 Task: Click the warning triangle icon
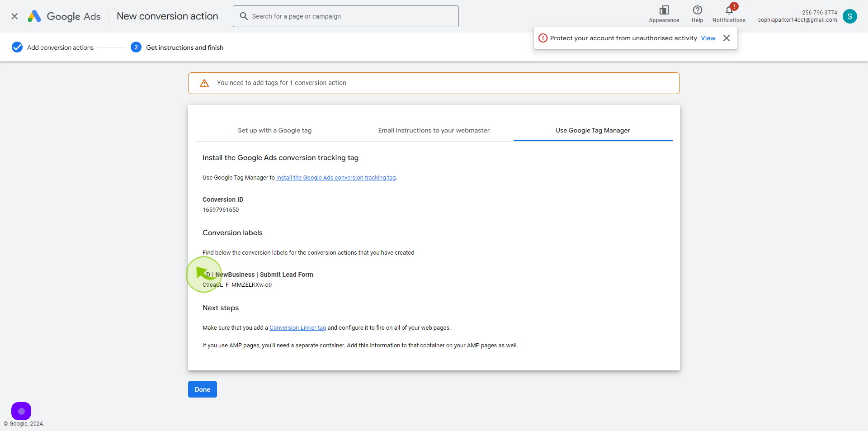pos(204,83)
